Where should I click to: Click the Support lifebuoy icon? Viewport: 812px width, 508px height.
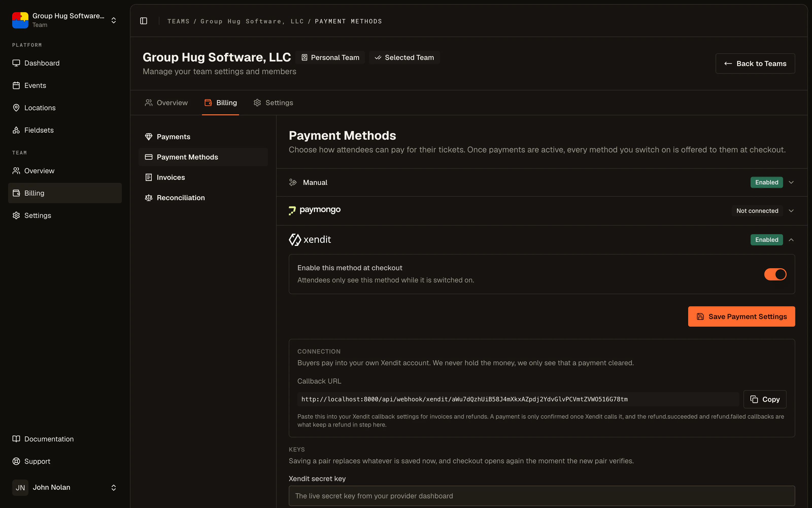click(x=16, y=461)
